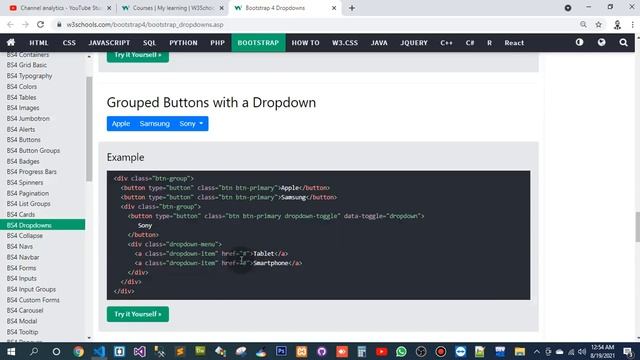
Task: Open HTML in the top navbar
Action: pos(38,42)
